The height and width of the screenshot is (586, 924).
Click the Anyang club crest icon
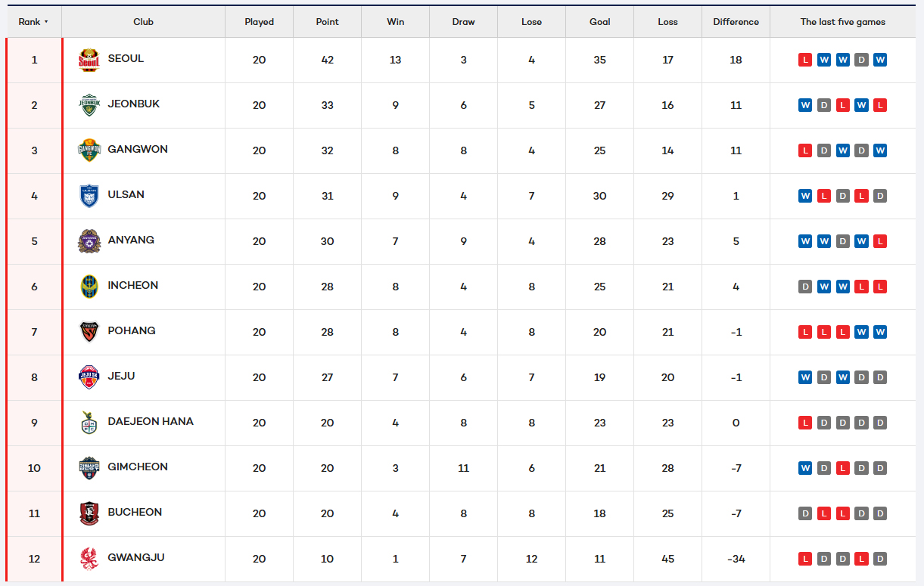pyautogui.click(x=89, y=241)
